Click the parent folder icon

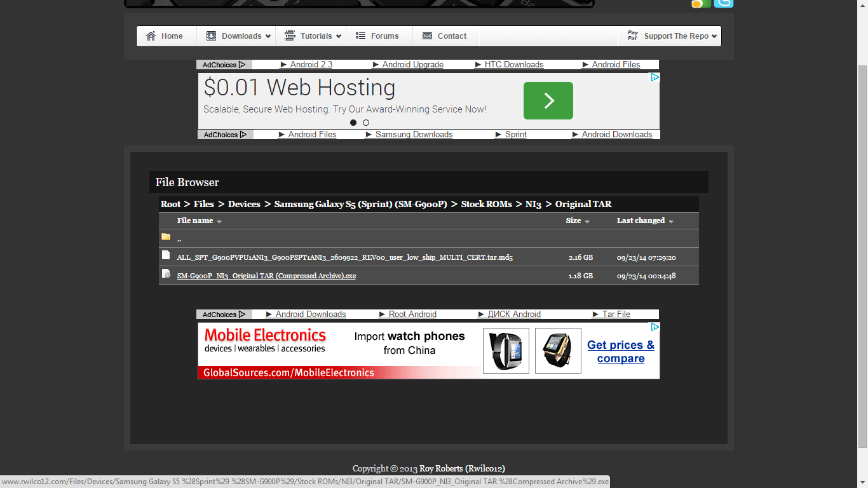(x=166, y=236)
